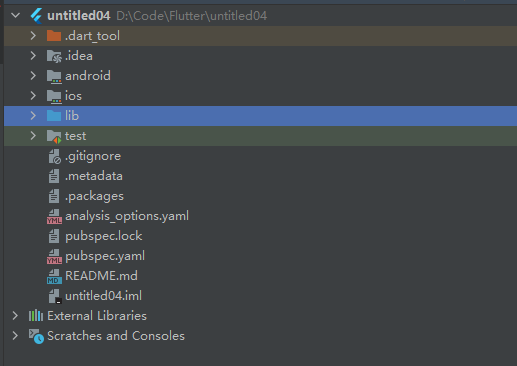Screen dimensions: 517x366
Task: Click the Flutter project icon for untitled04
Action: pos(36,16)
